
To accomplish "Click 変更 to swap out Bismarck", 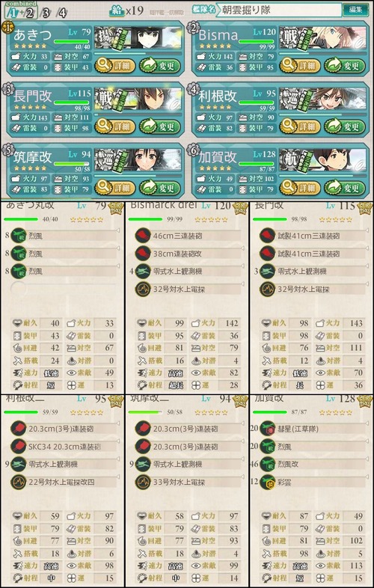I will (345, 66).
